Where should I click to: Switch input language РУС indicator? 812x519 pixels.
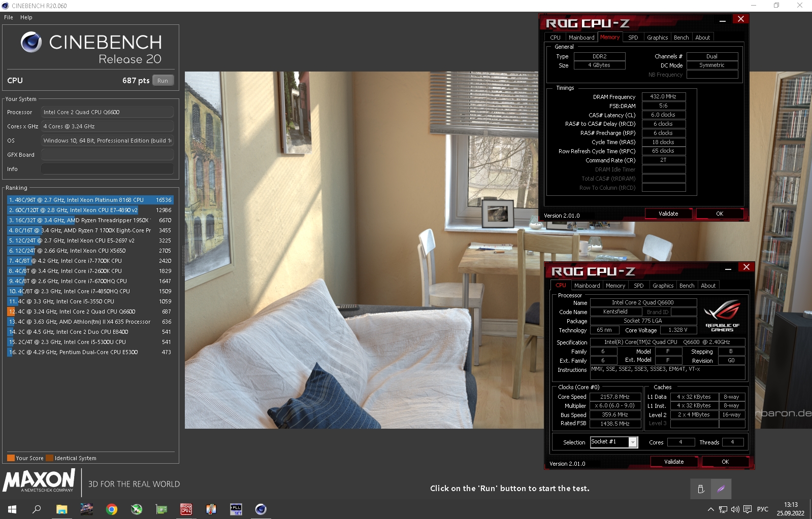pos(763,509)
